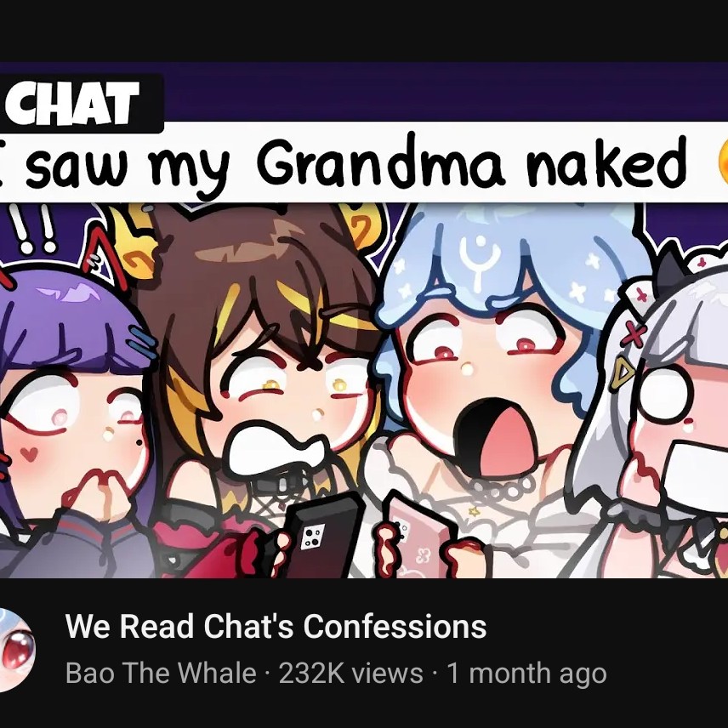Click the white-haired character on the right
This screenshot has width=728, height=728.
tap(659, 418)
